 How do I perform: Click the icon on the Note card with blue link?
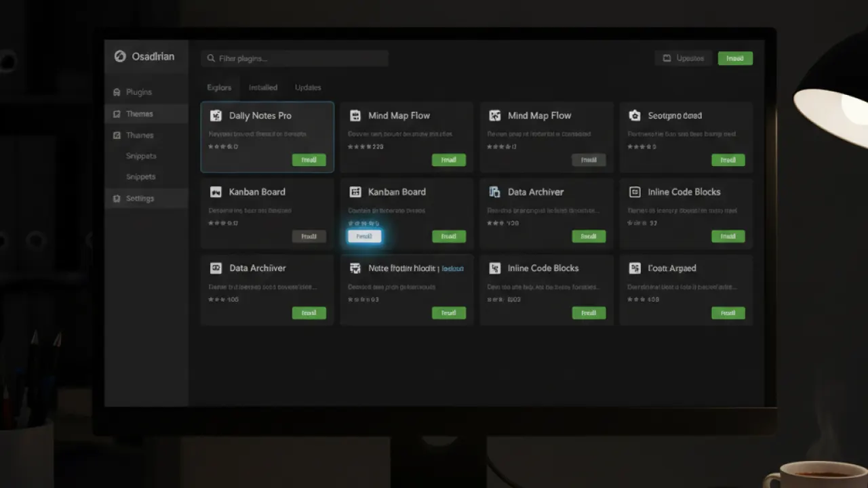355,268
